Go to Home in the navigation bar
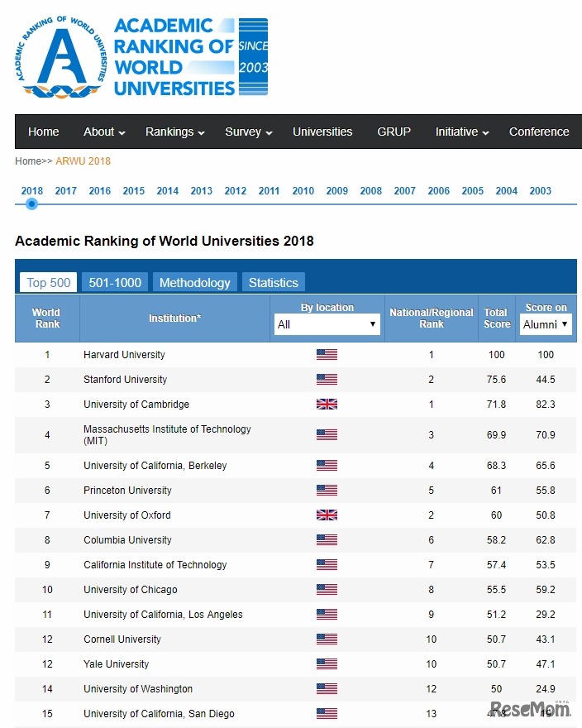Screen dimensions: 582x728 click(x=43, y=132)
